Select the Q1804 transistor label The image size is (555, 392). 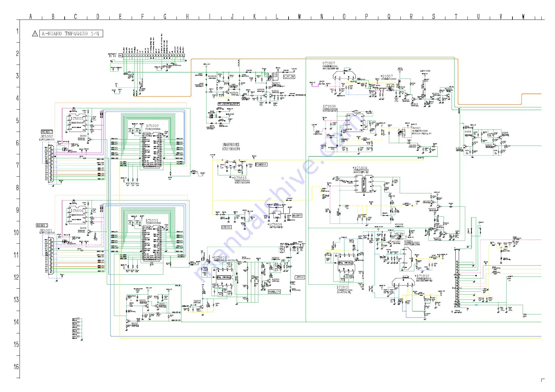[x=468, y=132]
